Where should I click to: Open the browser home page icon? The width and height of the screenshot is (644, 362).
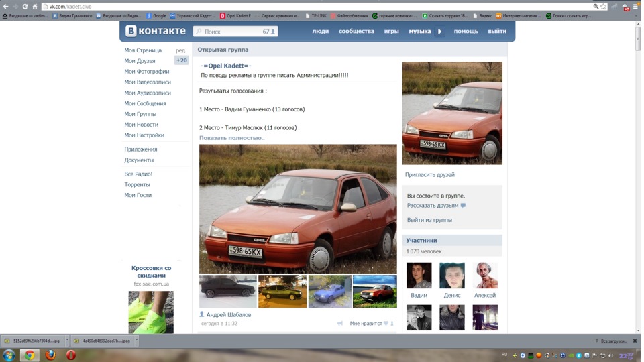(x=35, y=7)
